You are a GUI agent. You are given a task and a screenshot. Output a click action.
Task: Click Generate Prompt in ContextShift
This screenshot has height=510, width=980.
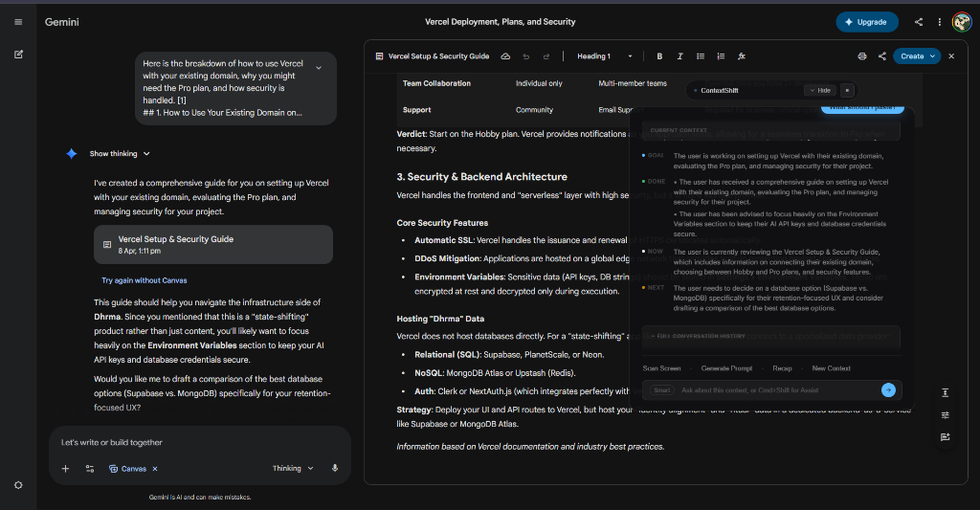tap(727, 368)
